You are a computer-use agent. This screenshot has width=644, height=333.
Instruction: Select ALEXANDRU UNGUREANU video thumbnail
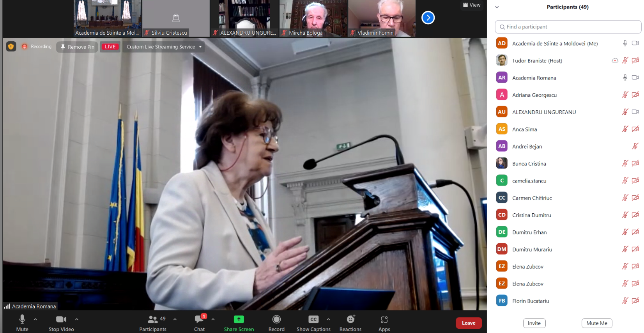tap(244, 18)
